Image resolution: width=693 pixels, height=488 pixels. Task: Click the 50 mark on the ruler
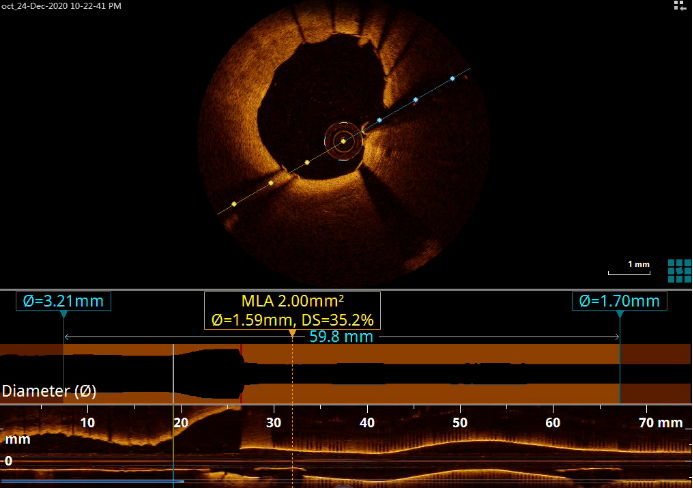click(460, 423)
